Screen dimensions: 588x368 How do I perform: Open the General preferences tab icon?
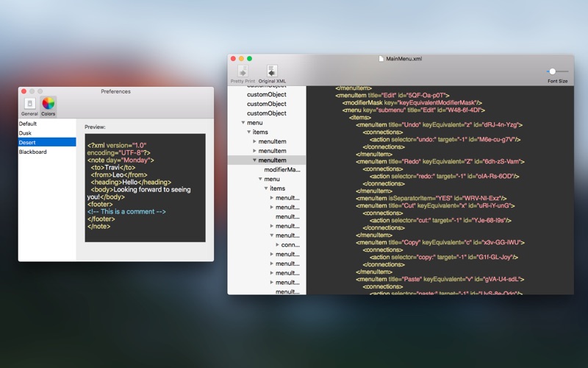point(29,103)
